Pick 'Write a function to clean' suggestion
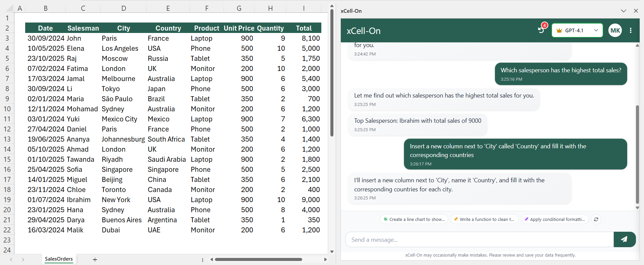The width and height of the screenshot is (644, 265). (484, 219)
